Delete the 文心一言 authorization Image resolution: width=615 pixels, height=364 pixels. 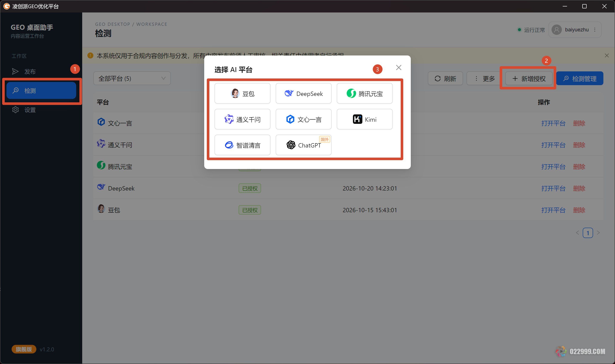click(x=579, y=123)
